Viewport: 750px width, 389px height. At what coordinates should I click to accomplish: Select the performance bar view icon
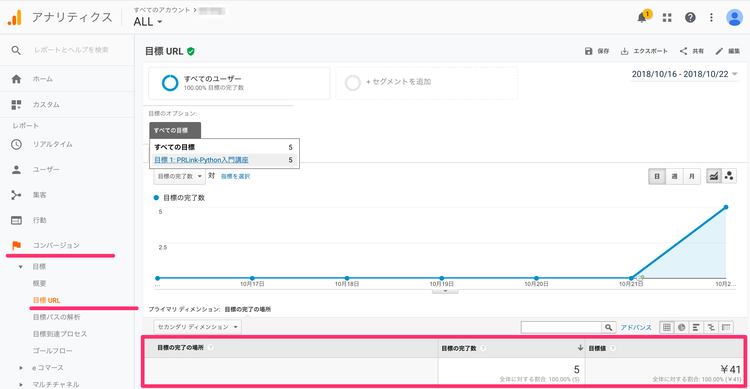click(x=696, y=327)
